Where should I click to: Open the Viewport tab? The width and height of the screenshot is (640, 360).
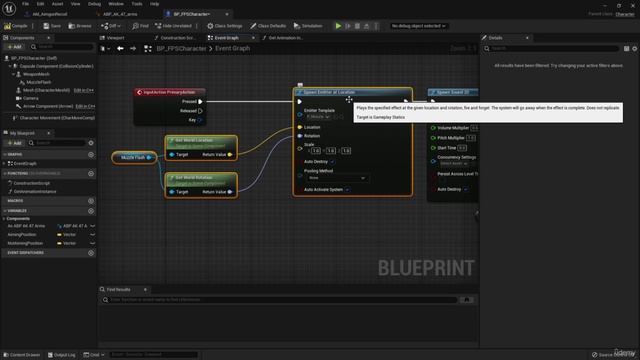click(x=116, y=38)
